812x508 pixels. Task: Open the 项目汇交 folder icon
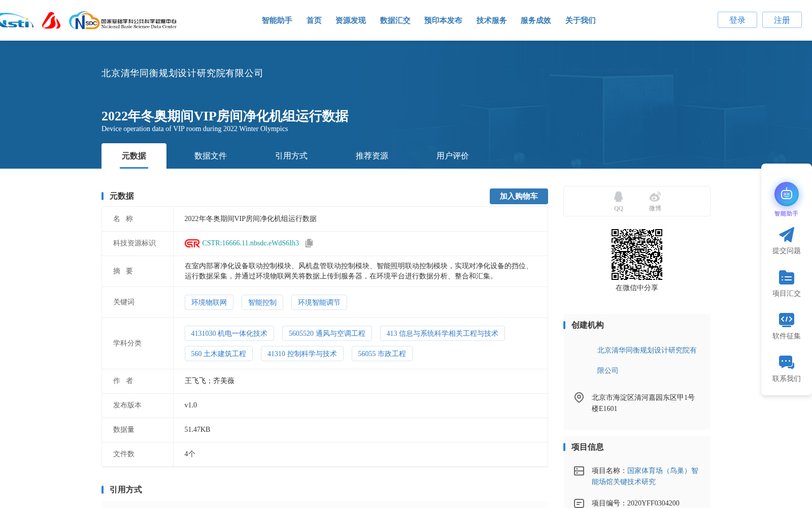coord(786,277)
